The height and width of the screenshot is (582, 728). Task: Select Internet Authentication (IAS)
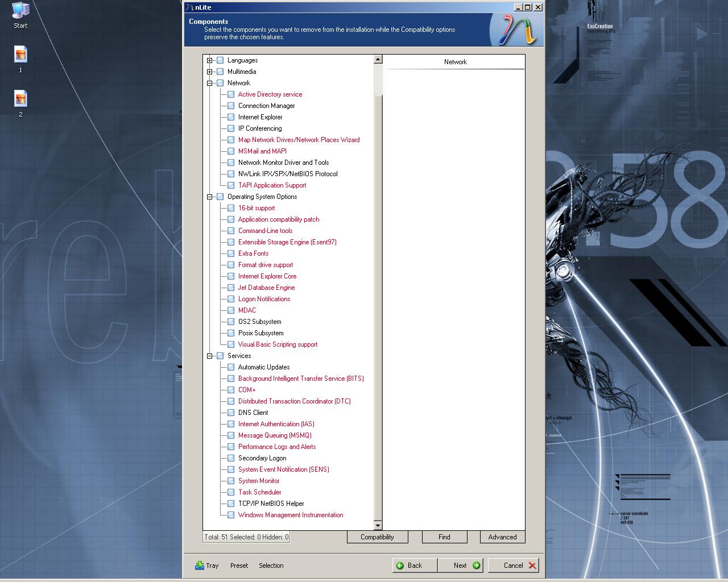coord(276,424)
